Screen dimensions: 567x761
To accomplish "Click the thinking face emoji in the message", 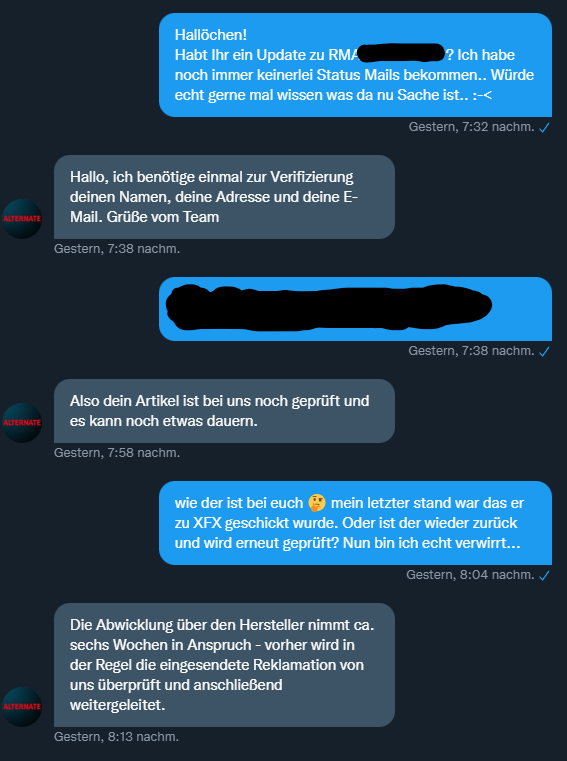I will pos(317,503).
